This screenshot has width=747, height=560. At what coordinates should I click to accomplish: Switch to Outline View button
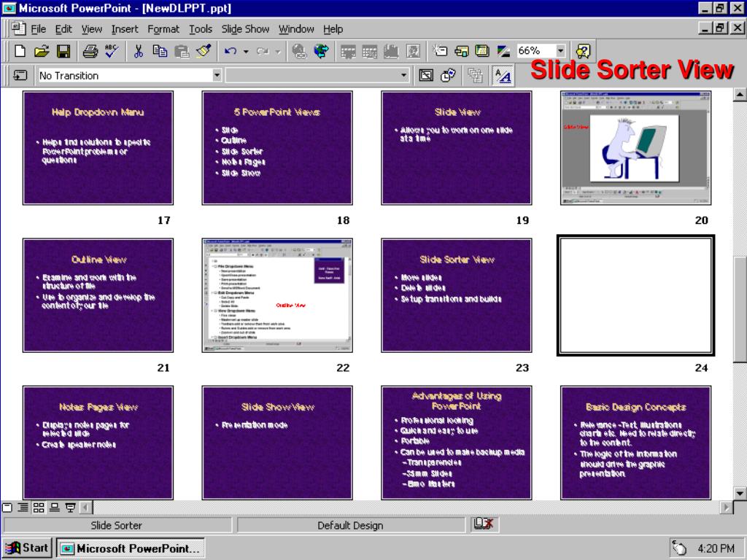tap(23, 507)
